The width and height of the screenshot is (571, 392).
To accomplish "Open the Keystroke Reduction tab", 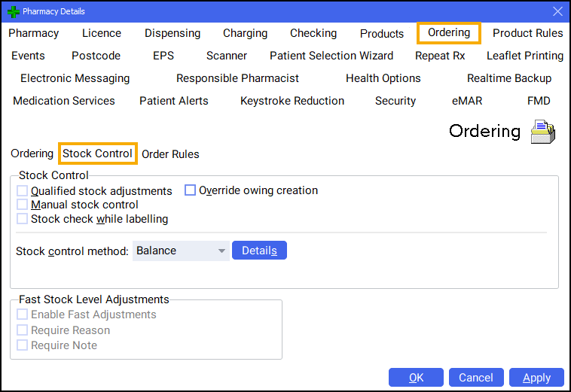I will click(292, 101).
